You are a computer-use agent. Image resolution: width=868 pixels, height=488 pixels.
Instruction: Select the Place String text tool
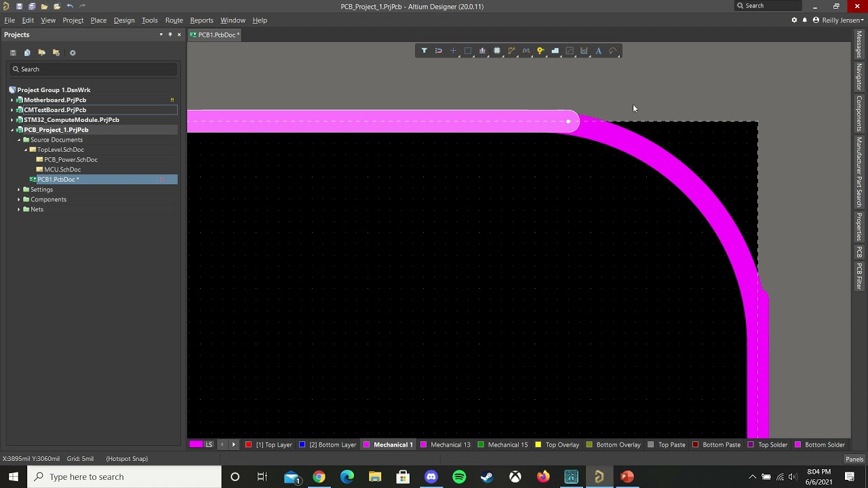pyautogui.click(x=599, y=51)
